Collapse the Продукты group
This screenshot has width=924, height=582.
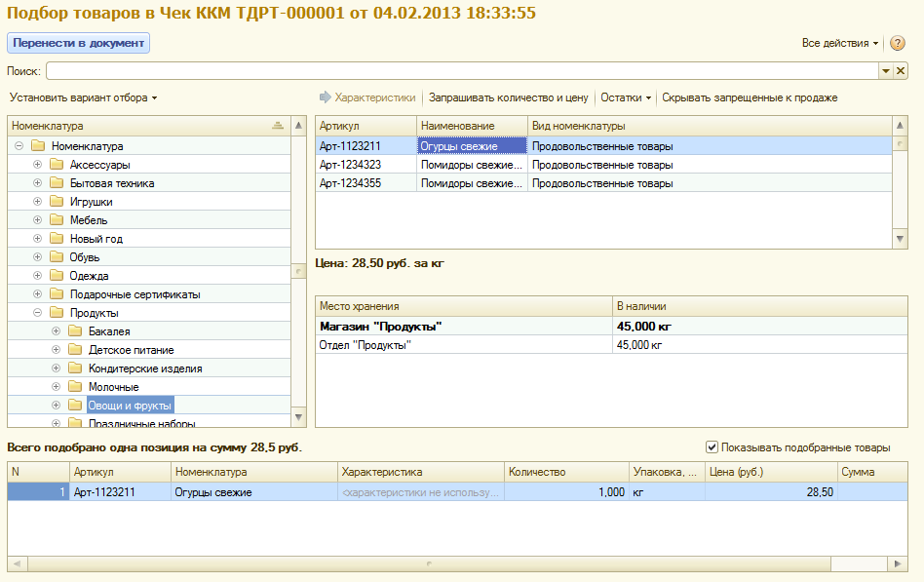(x=37, y=313)
